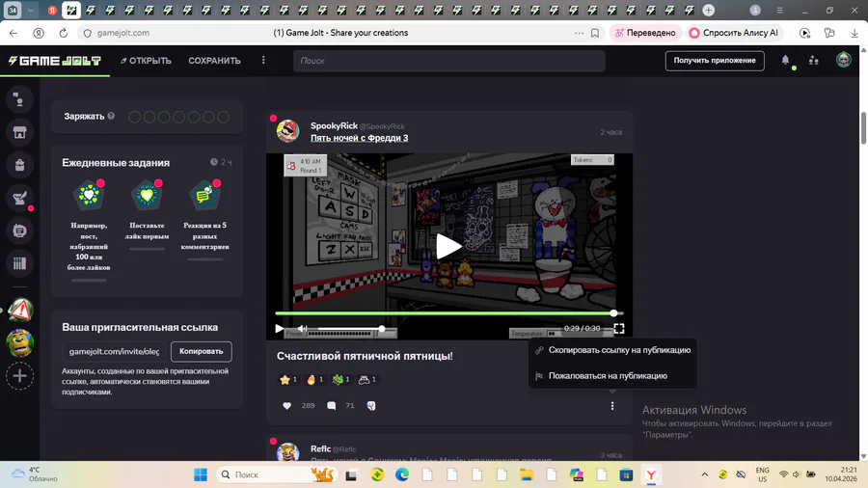The height and width of the screenshot is (488, 868).
Task: Open the Пять ночей с Фредди 3 link
Action: click(360, 138)
